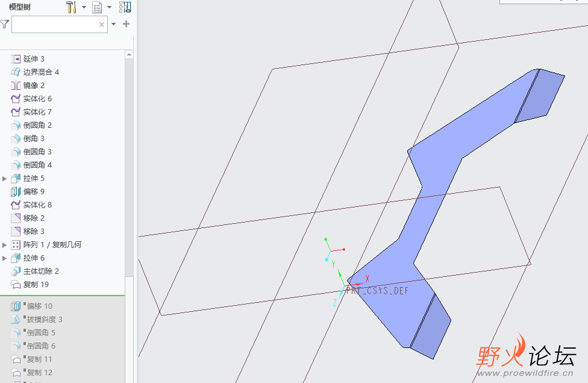Click the plus add button
This screenshot has width=588, height=383.
pos(127,24)
